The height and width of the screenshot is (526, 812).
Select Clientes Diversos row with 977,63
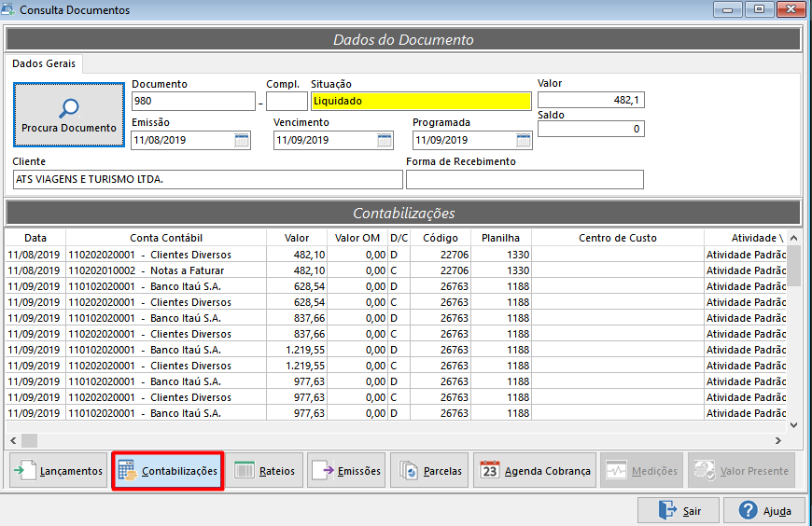(396, 397)
